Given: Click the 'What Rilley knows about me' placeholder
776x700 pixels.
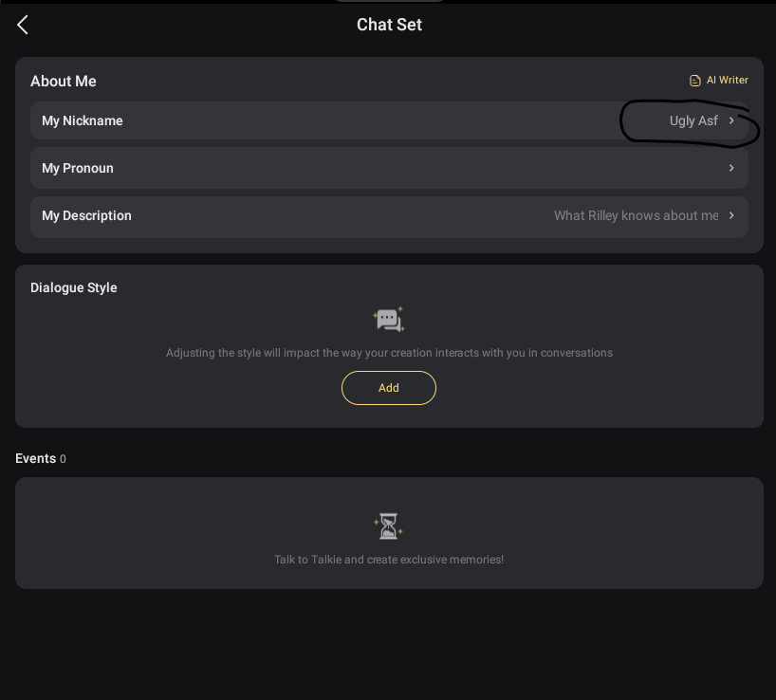Looking at the screenshot, I should [636, 215].
